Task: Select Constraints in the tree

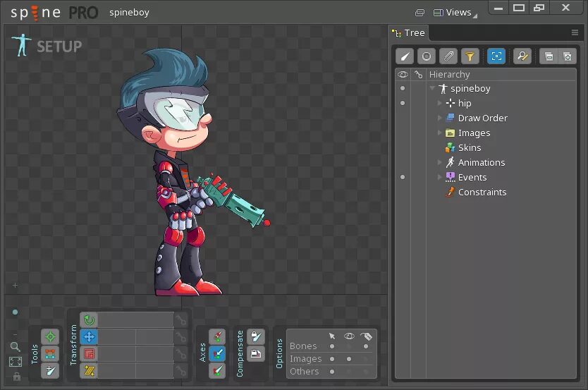Action: pos(482,192)
